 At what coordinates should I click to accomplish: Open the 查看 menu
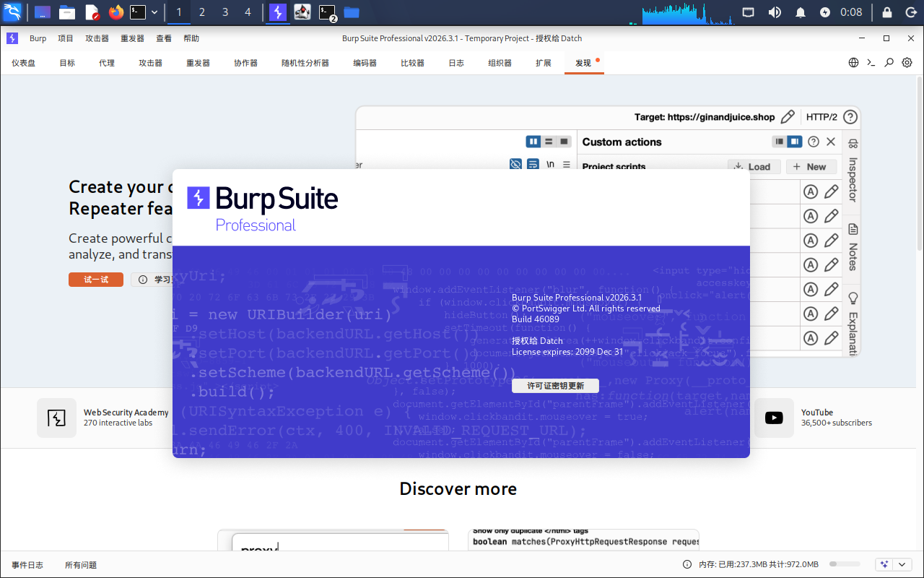click(164, 38)
